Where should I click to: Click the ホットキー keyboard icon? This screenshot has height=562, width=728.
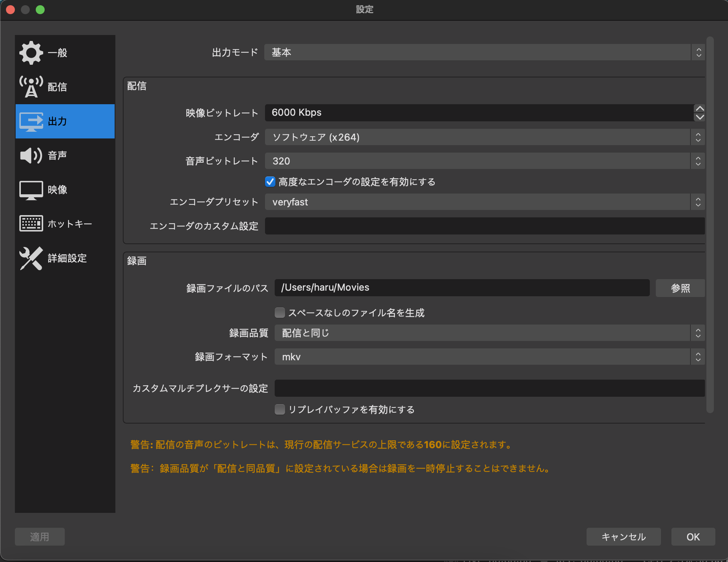pos(32,223)
